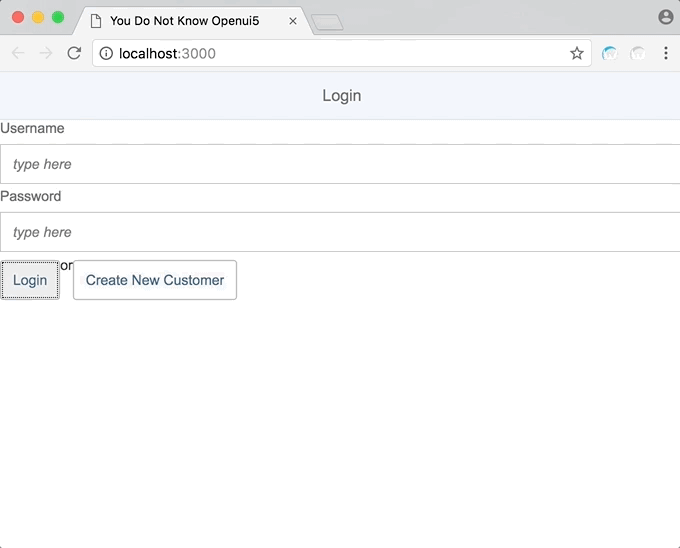This screenshot has width=680, height=548.
Task: View site information icon in address bar
Action: 106,53
